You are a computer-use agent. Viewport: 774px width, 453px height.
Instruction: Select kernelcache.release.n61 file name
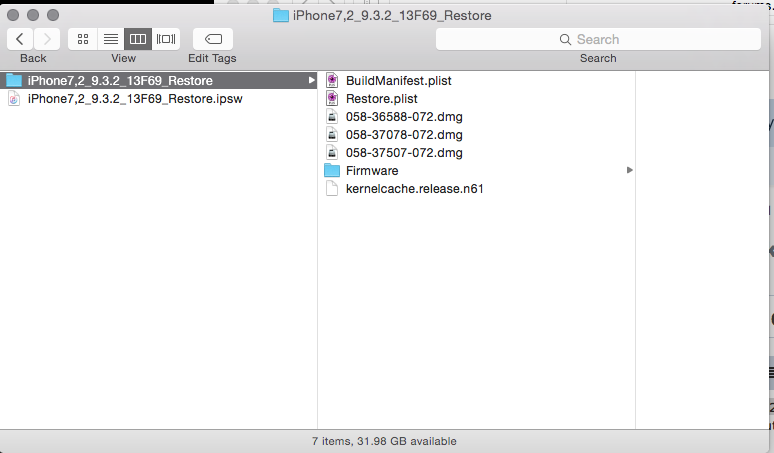click(414, 189)
